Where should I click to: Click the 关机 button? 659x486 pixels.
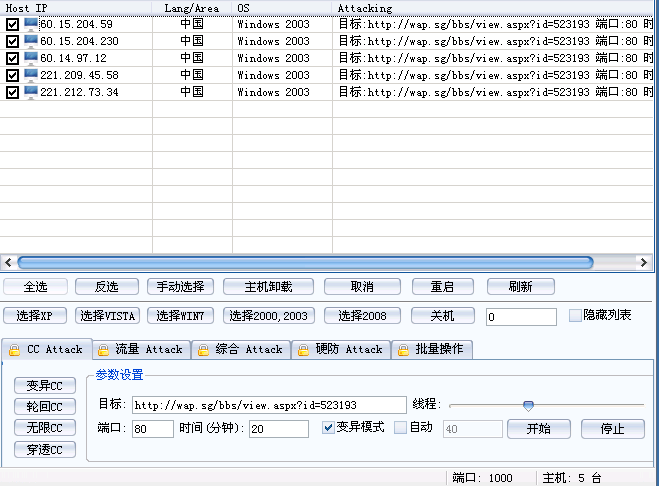click(x=443, y=316)
